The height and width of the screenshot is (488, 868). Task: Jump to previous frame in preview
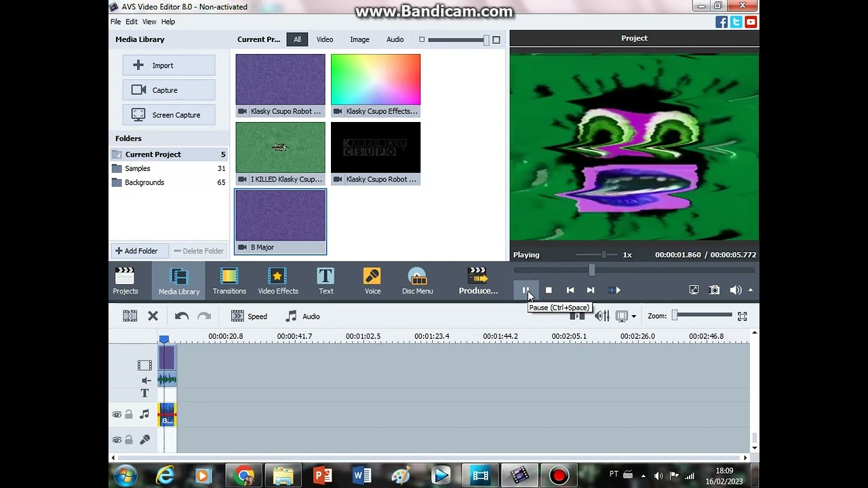(570, 290)
